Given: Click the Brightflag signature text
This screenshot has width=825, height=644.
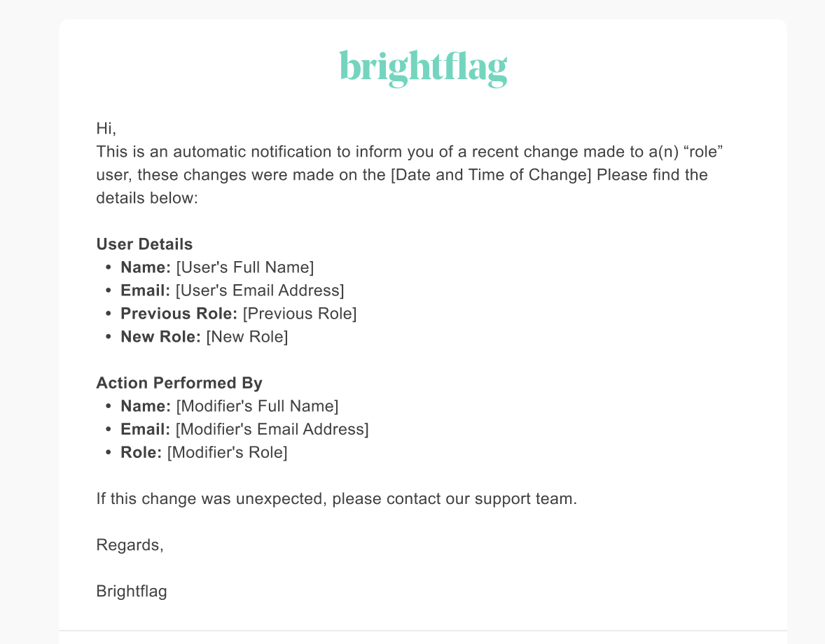Looking at the screenshot, I should pyautogui.click(x=132, y=591).
